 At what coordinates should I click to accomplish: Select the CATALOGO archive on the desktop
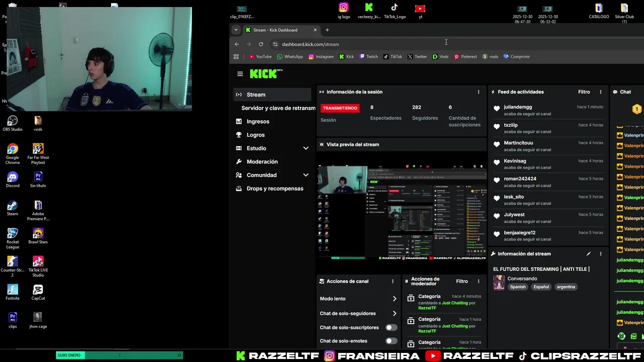pyautogui.click(x=599, y=11)
